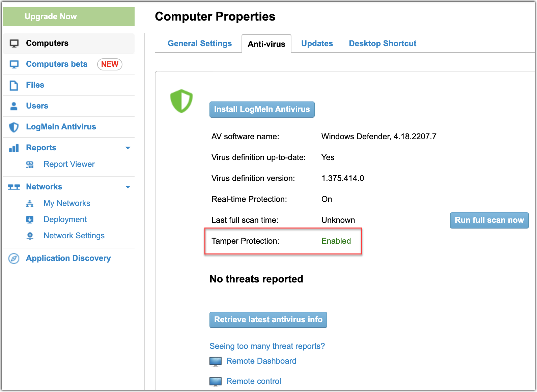Click the Users person icon
The image size is (537, 392).
click(14, 106)
